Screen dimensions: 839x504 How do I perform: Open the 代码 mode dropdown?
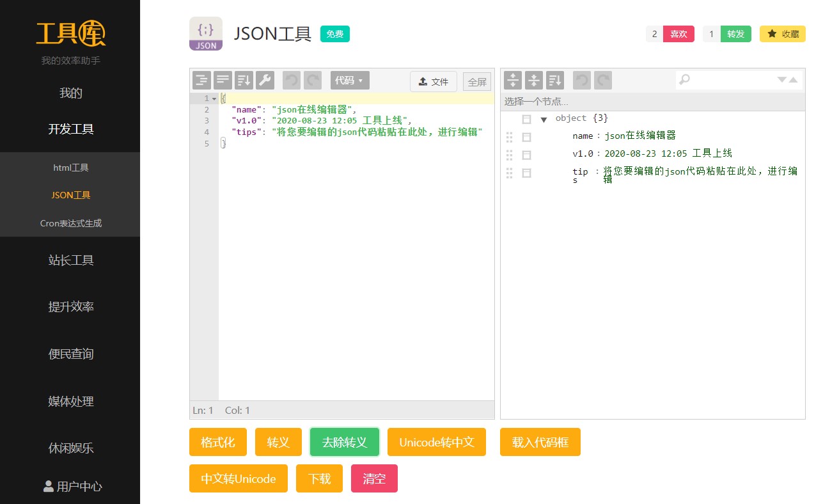click(350, 81)
